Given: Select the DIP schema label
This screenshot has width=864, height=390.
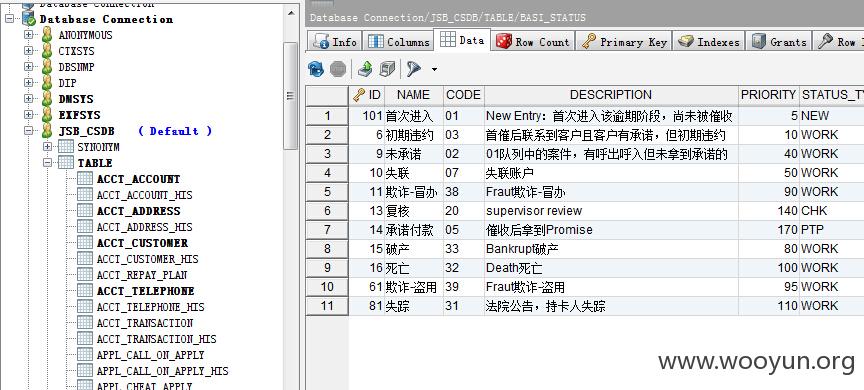Looking at the screenshot, I should pos(67,83).
